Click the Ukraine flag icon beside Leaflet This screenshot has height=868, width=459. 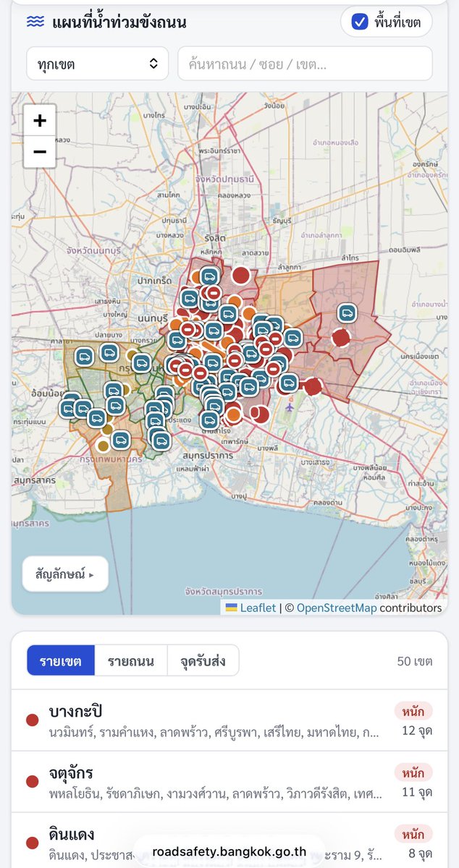pos(231,608)
